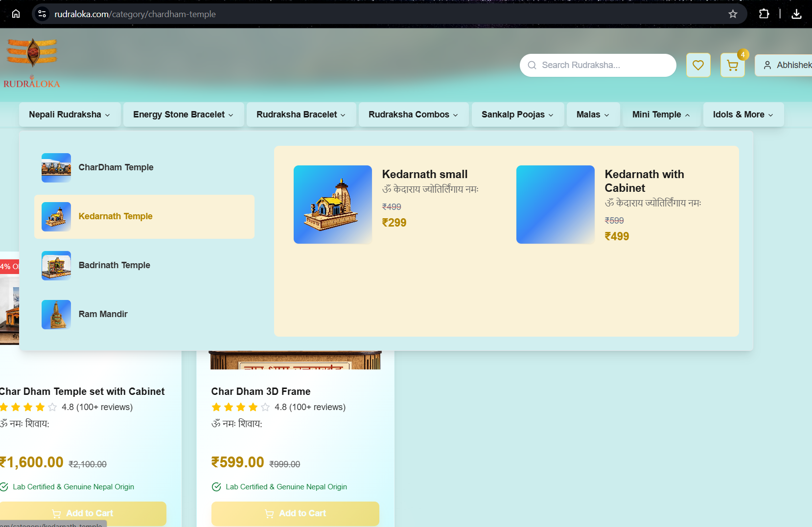Open the Kedarnath small product title
Image resolution: width=812 pixels, height=527 pixels.
(425, 174)
